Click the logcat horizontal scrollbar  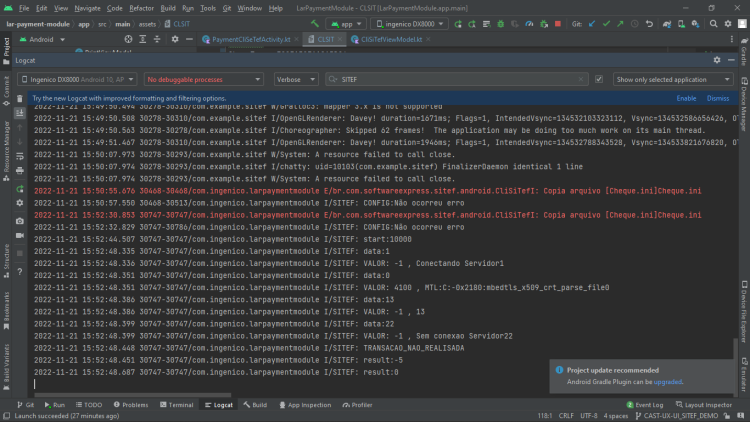coord(132,395)
